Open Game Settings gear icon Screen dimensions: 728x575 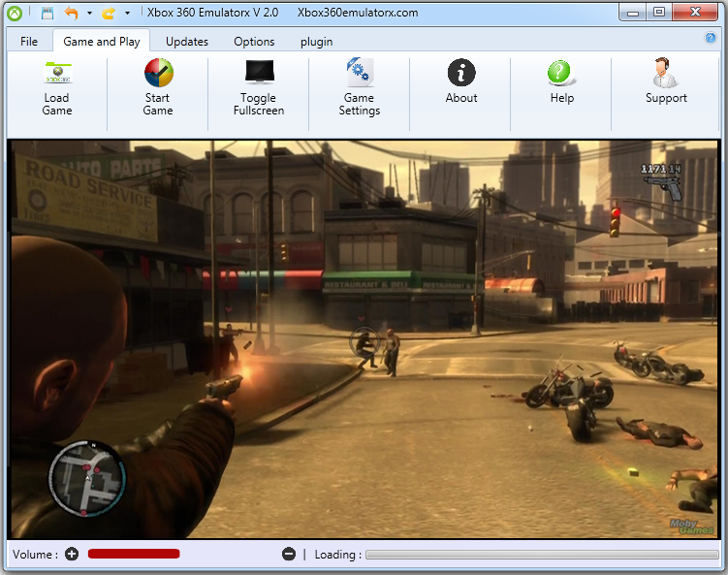(360, 72)
